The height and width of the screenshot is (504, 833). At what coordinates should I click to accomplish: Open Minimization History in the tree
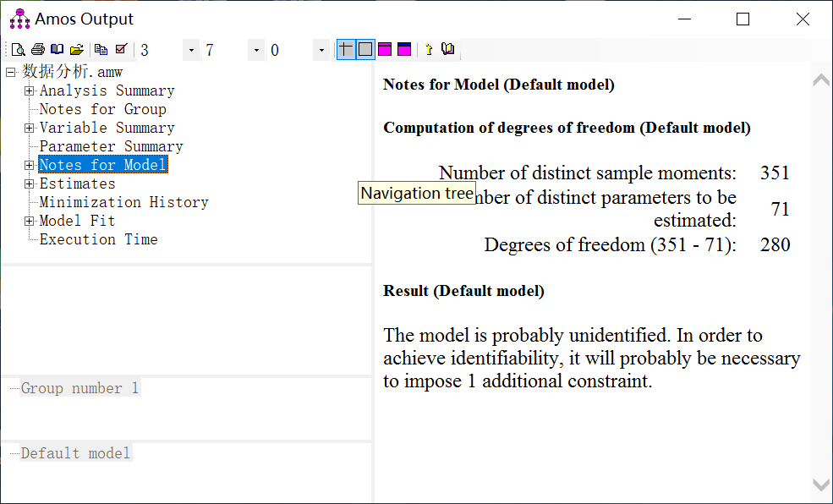click(x=123, y=202)
